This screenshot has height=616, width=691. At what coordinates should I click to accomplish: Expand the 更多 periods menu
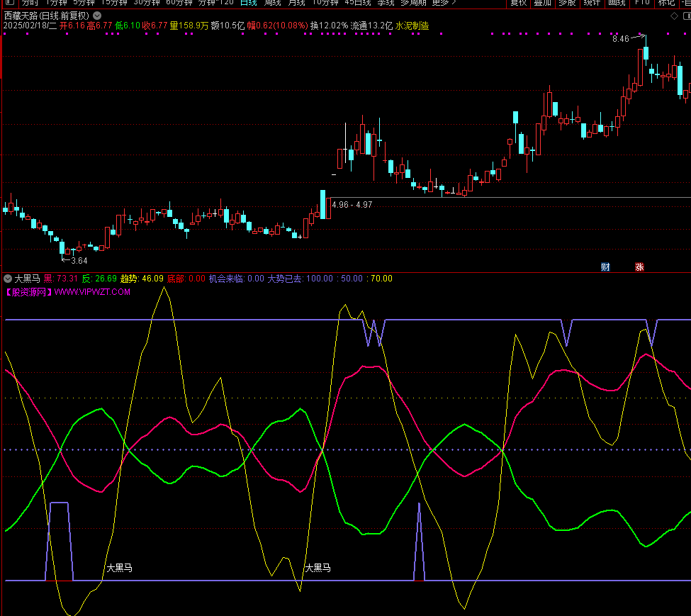point(444,3)
